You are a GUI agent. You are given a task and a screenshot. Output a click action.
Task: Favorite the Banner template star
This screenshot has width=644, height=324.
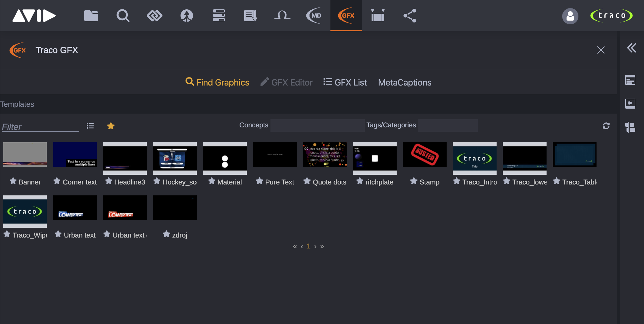point(13,181)
